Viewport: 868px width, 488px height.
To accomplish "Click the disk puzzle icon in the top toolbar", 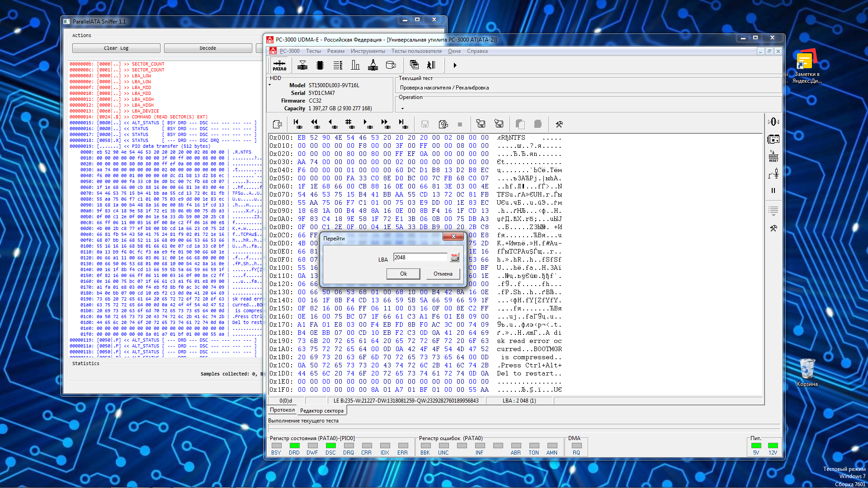I will coord(391,66).
